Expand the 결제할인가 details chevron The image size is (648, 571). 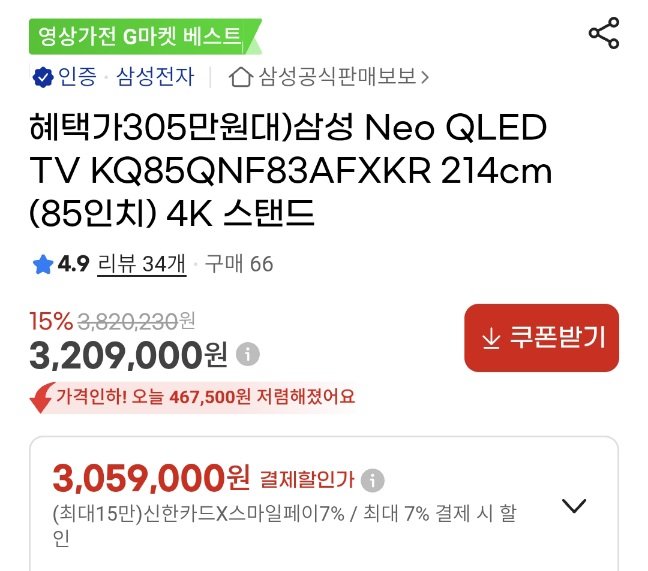point(574,506)
